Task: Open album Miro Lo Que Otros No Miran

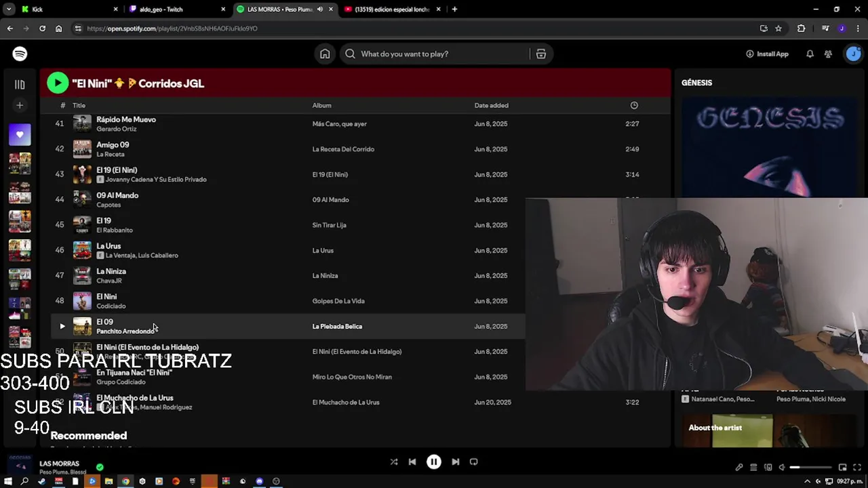Action: 352,377
